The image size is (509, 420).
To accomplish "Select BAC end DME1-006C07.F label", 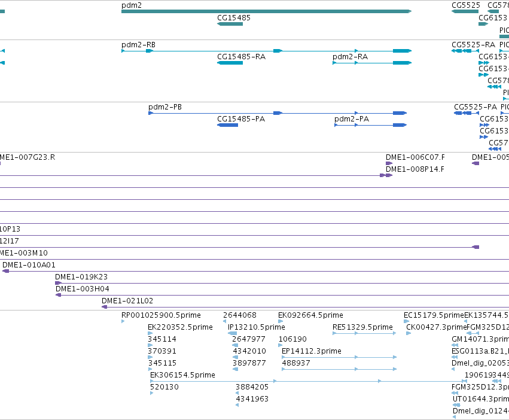I will click(x=415, y=157).
